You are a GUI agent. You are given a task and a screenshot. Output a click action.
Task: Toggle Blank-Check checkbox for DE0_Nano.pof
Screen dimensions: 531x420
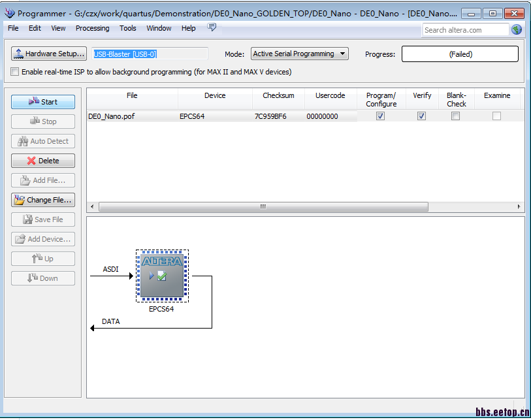click(455, 116)
